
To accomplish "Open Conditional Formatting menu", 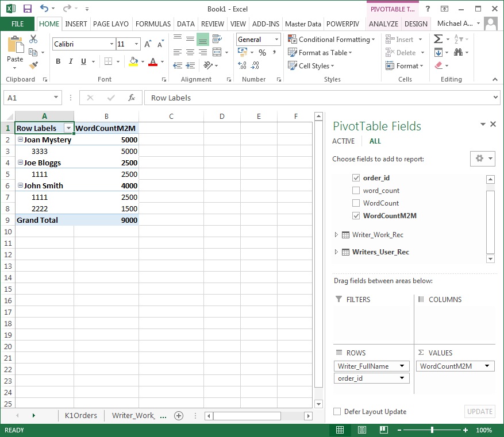I will point(332,39).
